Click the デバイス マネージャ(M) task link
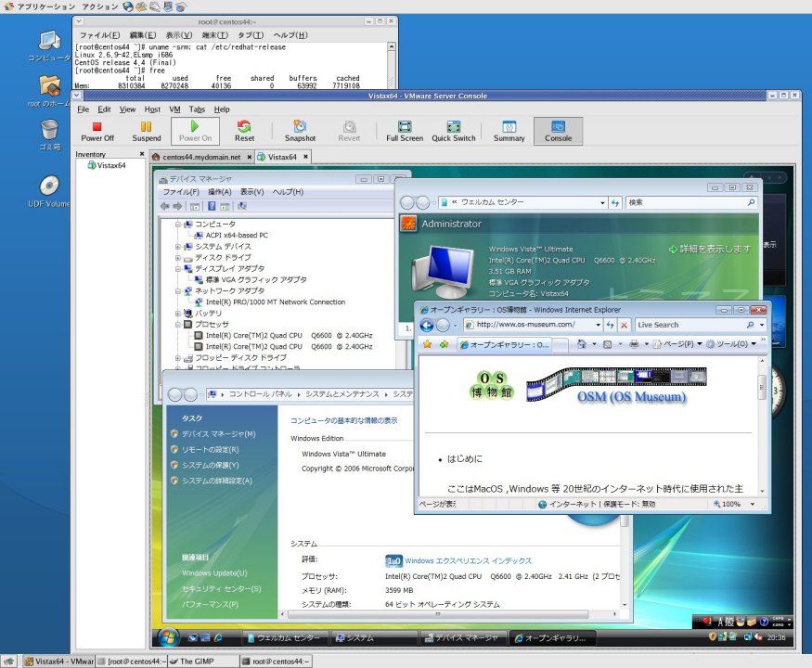812x668 pixels. click(x=218, y=434)
